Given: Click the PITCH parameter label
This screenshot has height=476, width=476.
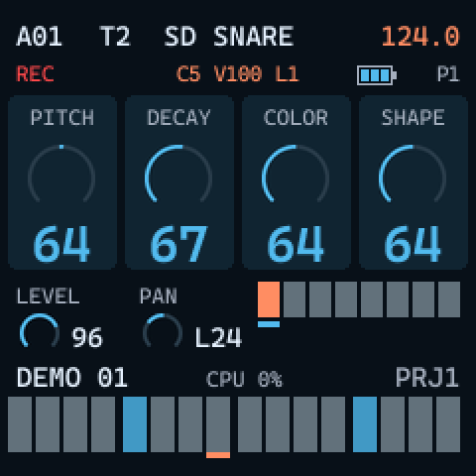Looking at the screenshot, I should point(62,117).
